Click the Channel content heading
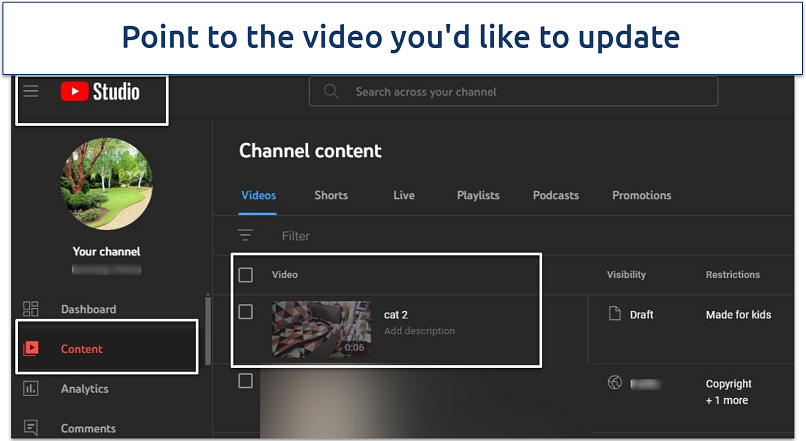The image size is (806, 441). (x=310, y=151)
